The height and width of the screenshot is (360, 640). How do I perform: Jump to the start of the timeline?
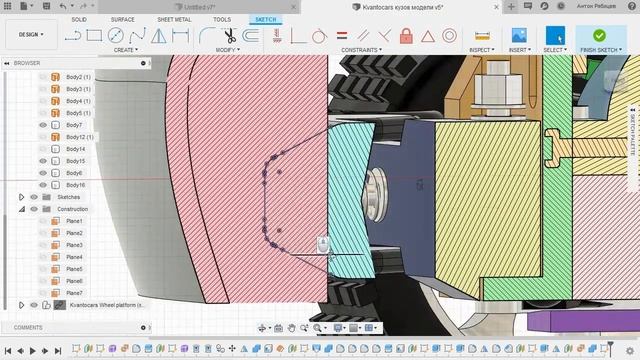8,351
